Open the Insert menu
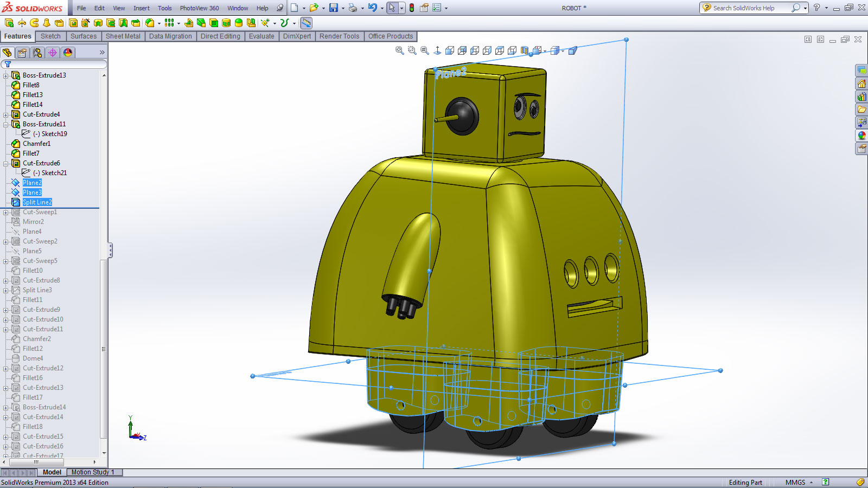 (142, 8)
